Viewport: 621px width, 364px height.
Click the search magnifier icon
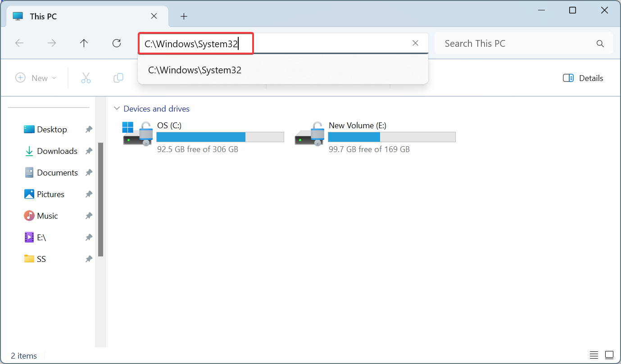(600, 44)
